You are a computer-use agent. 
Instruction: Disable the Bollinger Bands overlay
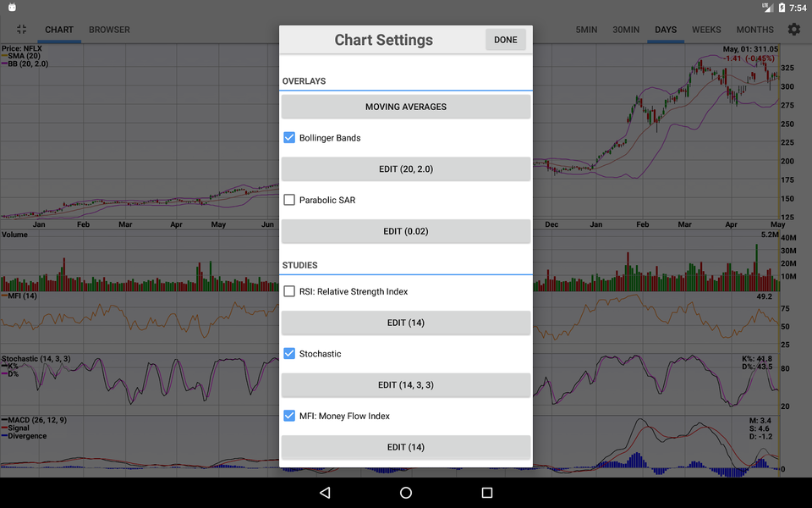coord(289,137)
